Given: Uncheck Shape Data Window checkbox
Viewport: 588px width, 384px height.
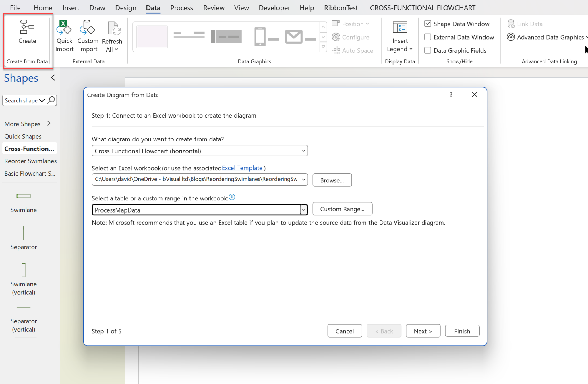Looking at the screenshot, I should [x=428, y=24].
